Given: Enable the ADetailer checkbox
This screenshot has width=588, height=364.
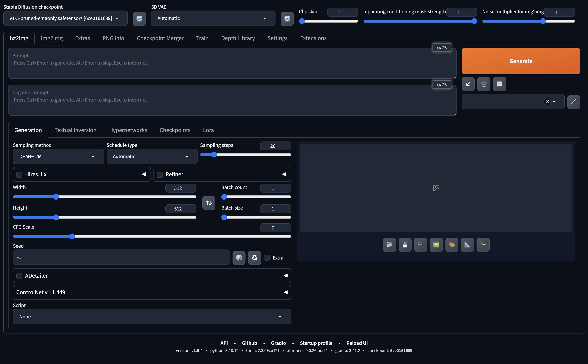Looking at the screenshot, I should (x=19, y=276).
